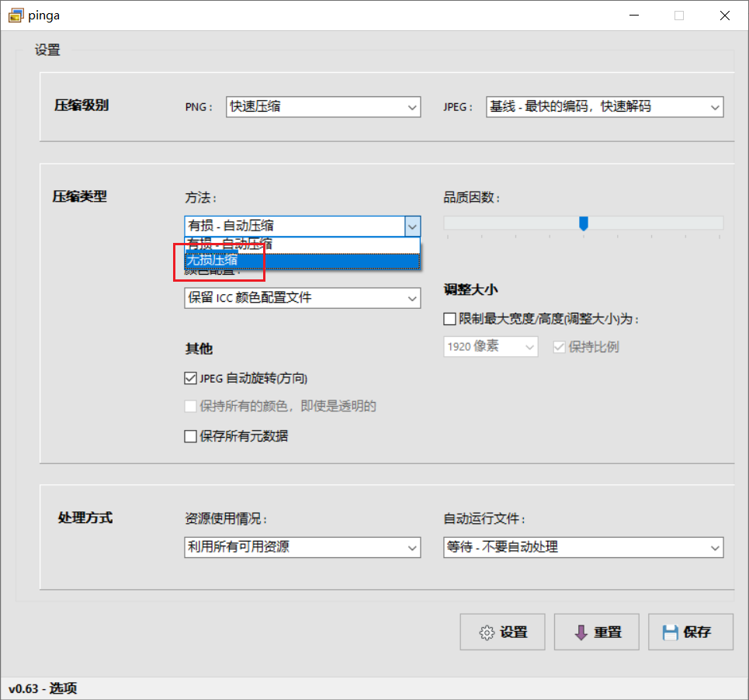Viewport: 749px width, 700px height.
Task: Adjust the 品质因数 slider handle
Action: point(584,224)
